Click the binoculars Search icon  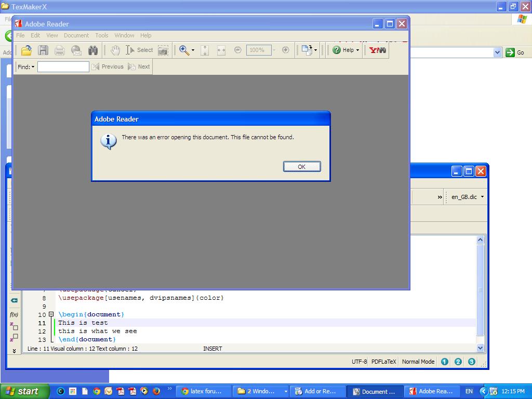(93, 50)
